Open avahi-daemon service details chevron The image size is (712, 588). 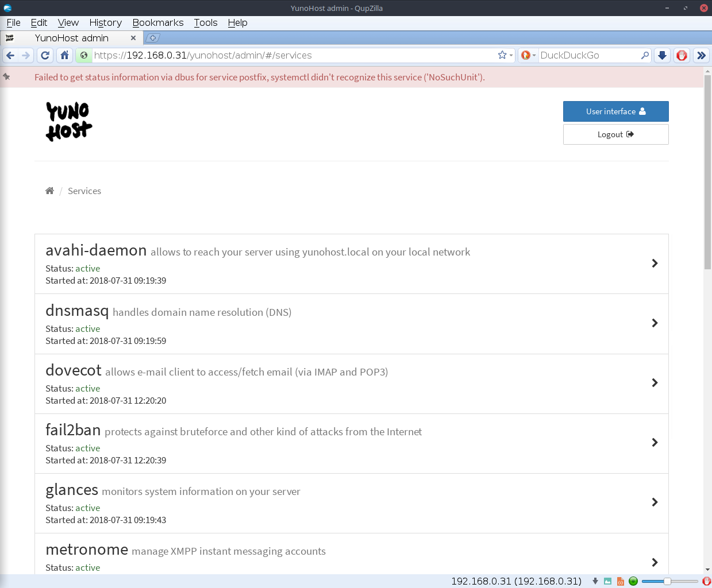(x=655, y=263)
